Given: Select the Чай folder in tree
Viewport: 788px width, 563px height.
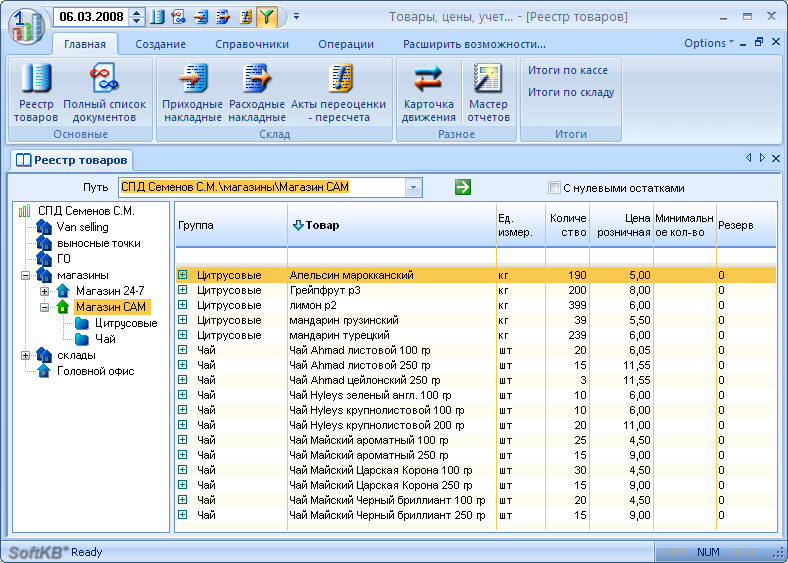Looking at the screenshot, I should (x=96, y=339).
